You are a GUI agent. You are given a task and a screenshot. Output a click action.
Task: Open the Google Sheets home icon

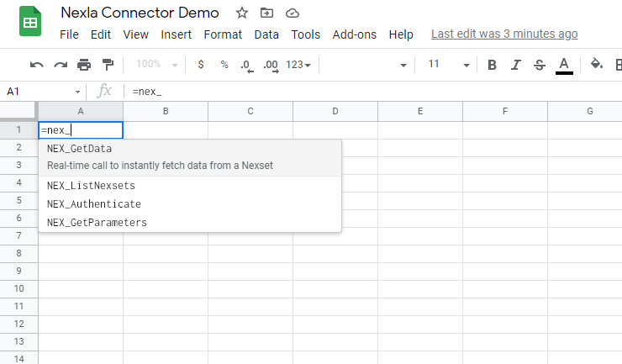point(30,21)
